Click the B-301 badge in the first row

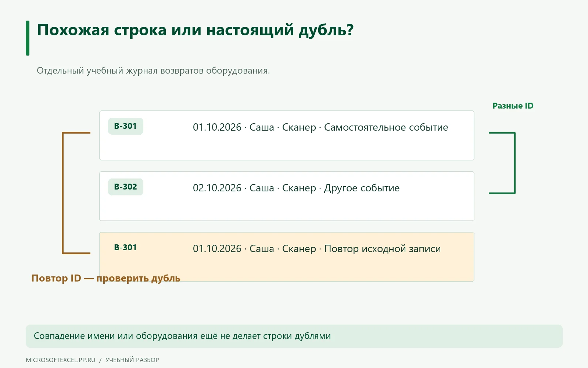pos(126,126)
